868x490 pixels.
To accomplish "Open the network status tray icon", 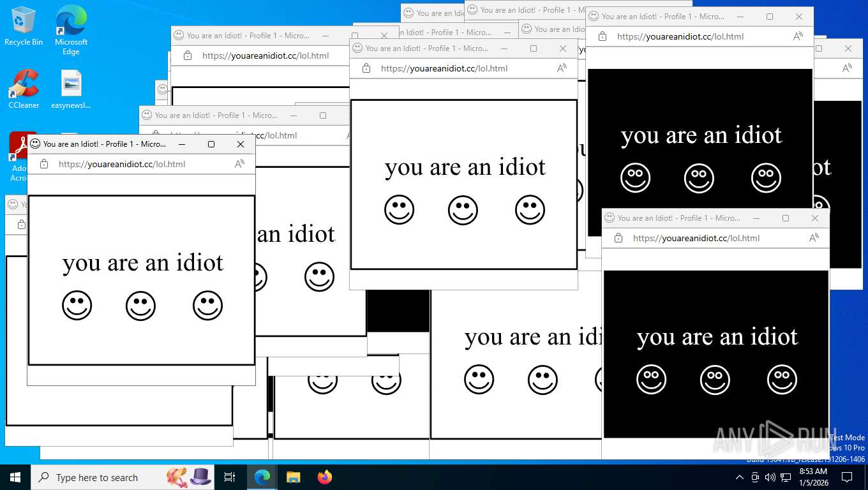I will click(784, 477).
